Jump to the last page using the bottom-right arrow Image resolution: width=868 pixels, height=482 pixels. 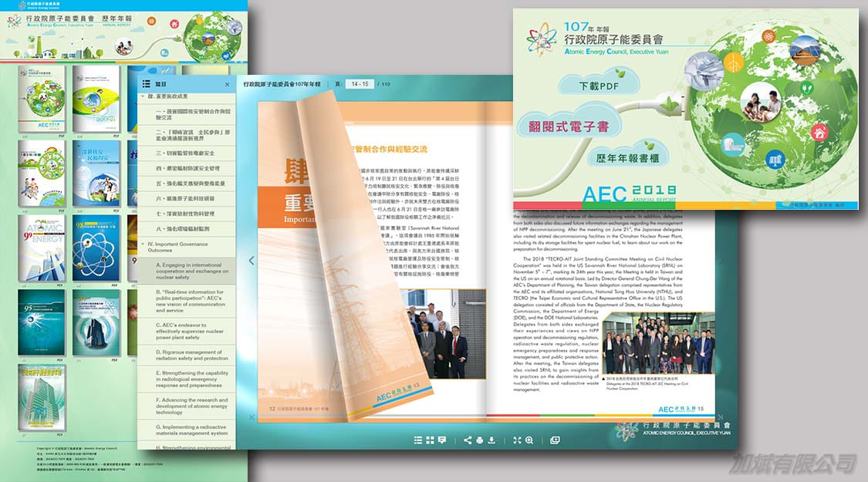pos(720,417)
